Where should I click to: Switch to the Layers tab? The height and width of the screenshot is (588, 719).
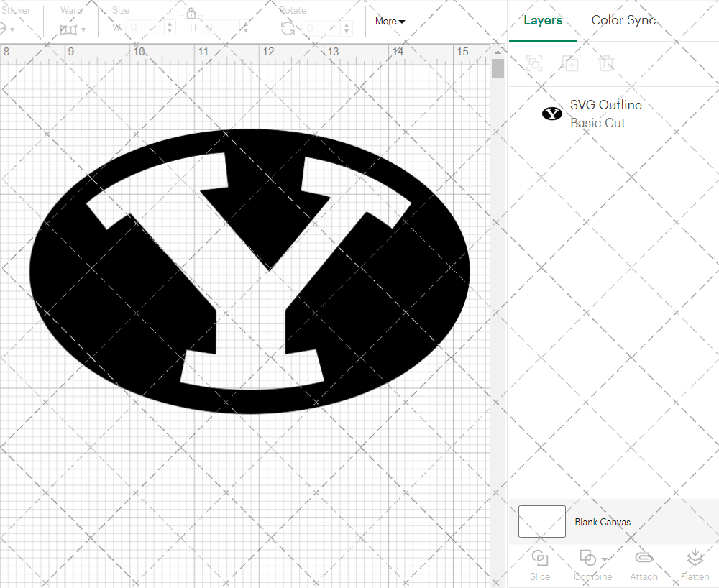click(x=543, y=20)
